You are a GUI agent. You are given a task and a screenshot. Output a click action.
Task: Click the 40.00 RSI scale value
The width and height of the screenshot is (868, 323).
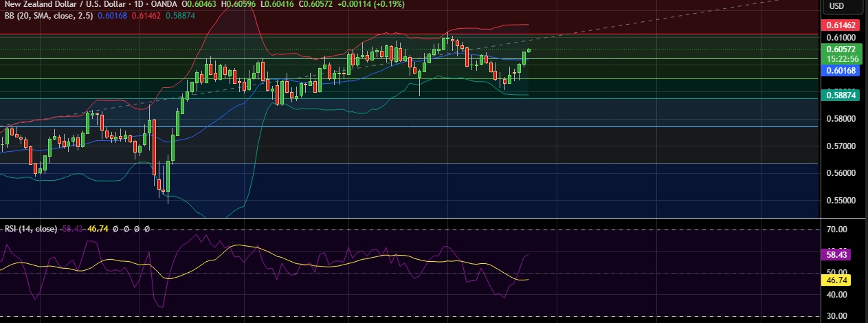coord(837,295)
